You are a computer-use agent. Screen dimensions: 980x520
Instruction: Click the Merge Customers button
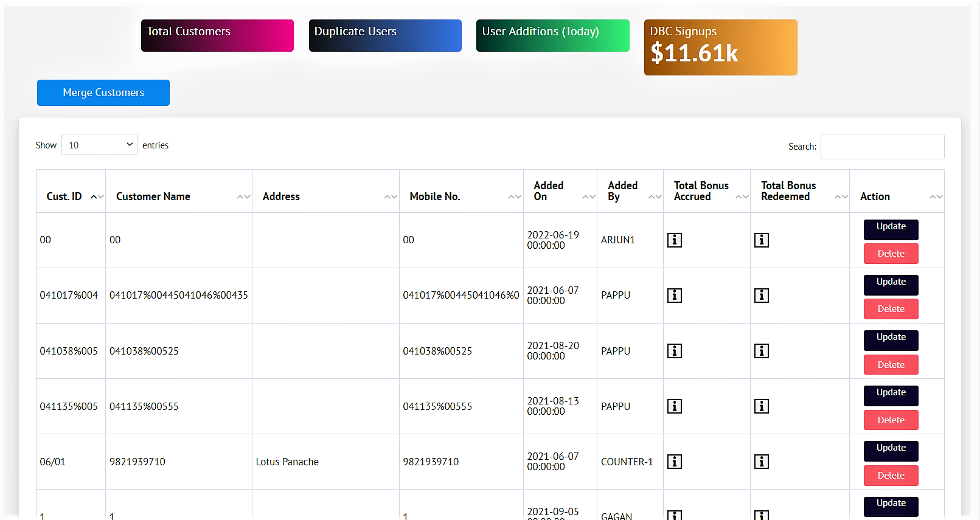[103, 92]
